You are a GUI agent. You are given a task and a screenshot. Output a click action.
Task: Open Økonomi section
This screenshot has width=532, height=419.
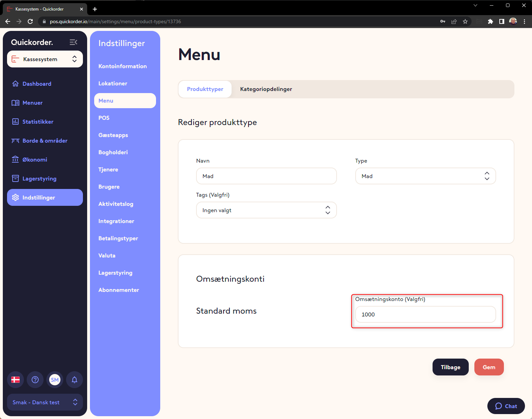point(45,159)
